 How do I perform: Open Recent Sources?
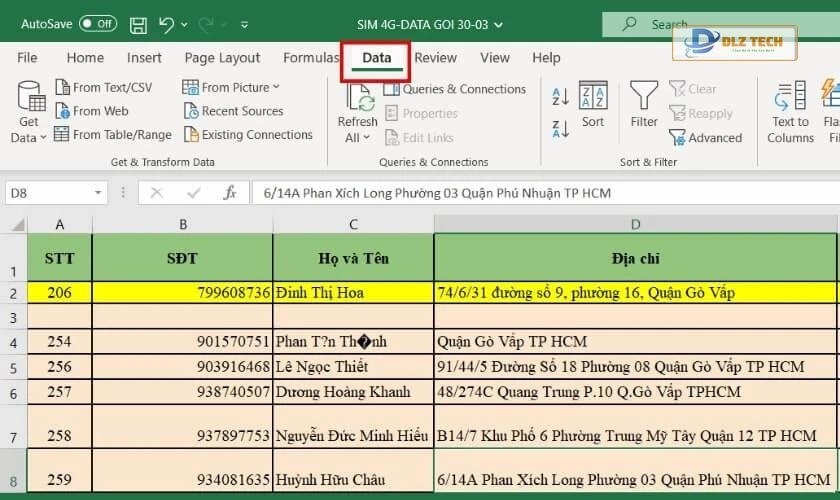[233, 111]
